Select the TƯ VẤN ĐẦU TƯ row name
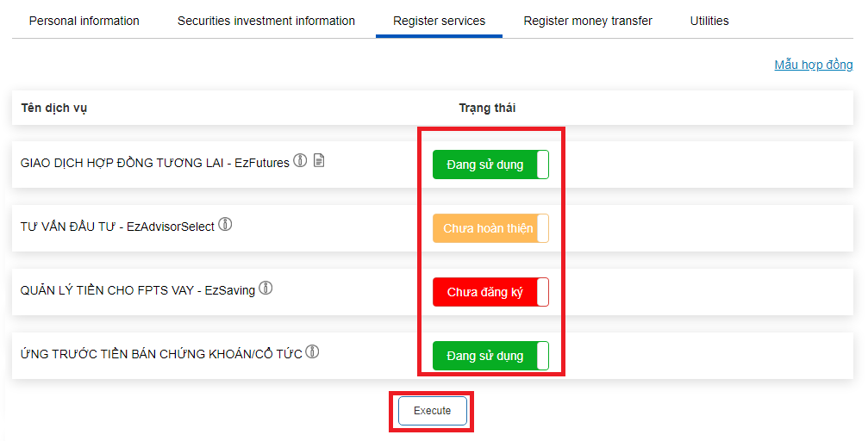Viewport: 868px width, 441px height. pyautogui.click(x=117, y=227)
